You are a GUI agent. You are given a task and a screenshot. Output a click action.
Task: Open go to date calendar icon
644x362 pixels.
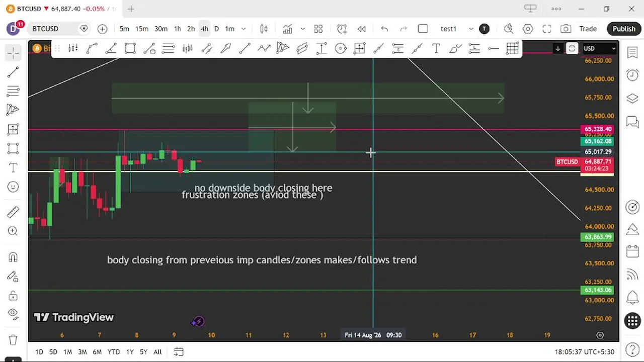point(179,352)
